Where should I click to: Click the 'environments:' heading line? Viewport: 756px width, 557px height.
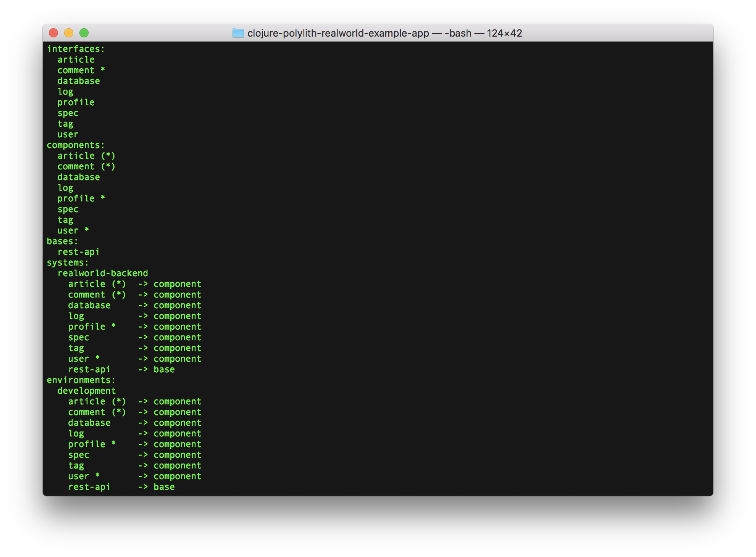pyautogui.click(x=81, y=380)
